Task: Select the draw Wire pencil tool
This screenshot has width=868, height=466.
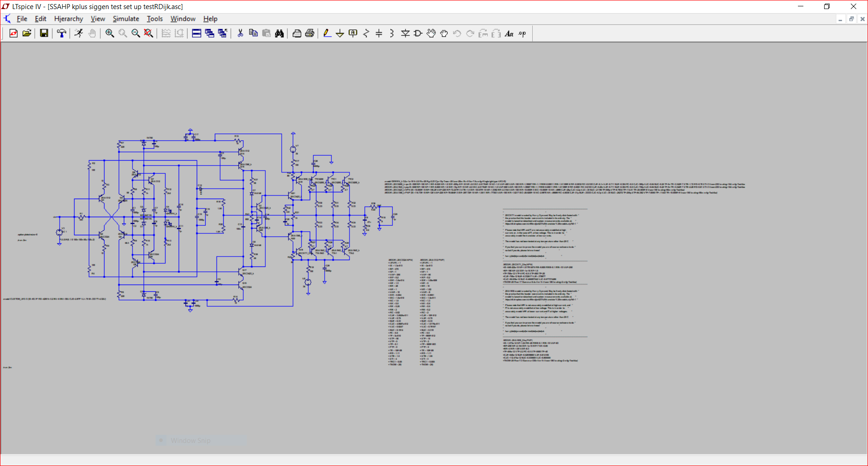Action: [327, 33]
